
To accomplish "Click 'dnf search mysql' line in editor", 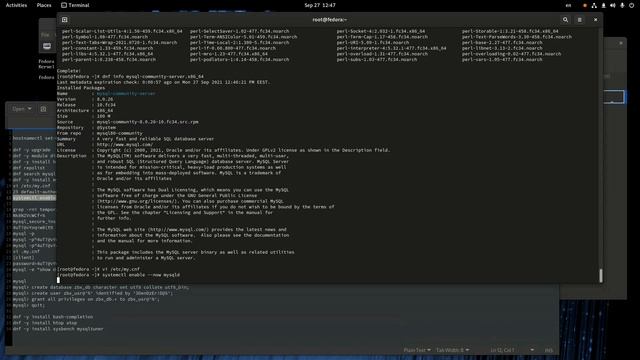I will tap(34, 174).
